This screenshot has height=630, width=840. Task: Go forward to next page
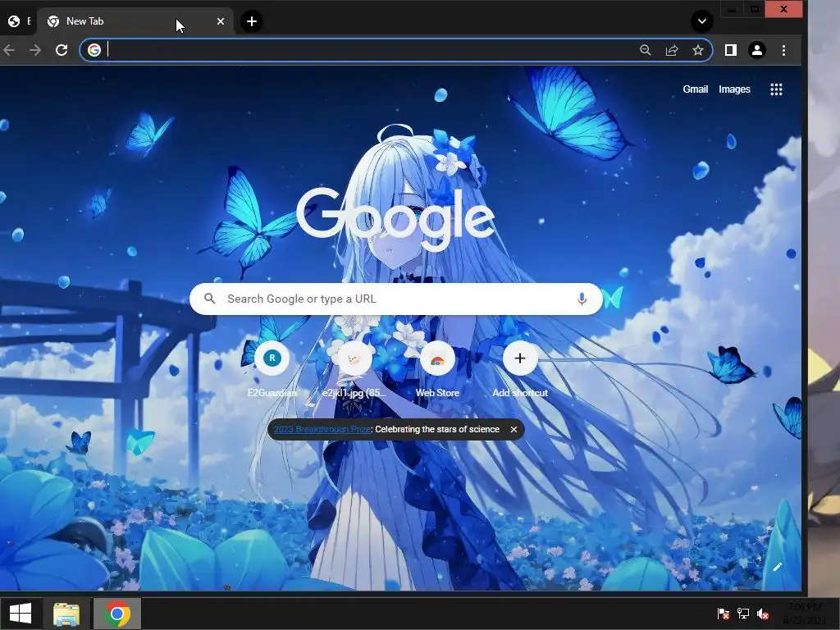click(35, 50)
